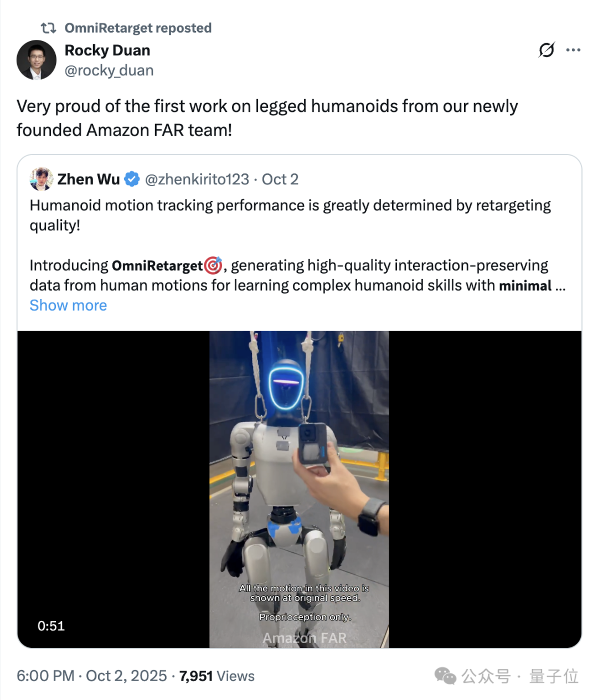Open the three-dot more options menu
Screen dimensions: 598x700
(573, 50)
